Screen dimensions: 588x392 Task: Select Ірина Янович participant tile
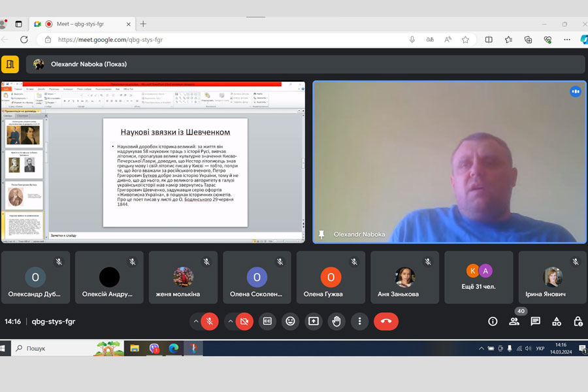pyautogui.click(x=553, y=277)
